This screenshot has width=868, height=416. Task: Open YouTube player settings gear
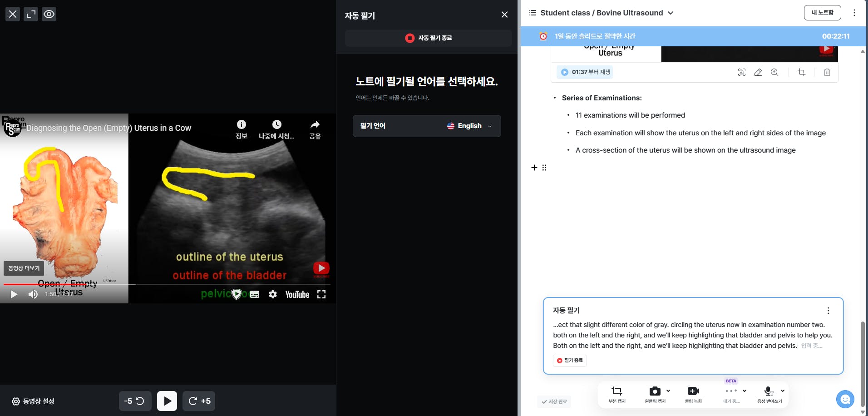tap(273, 294)
